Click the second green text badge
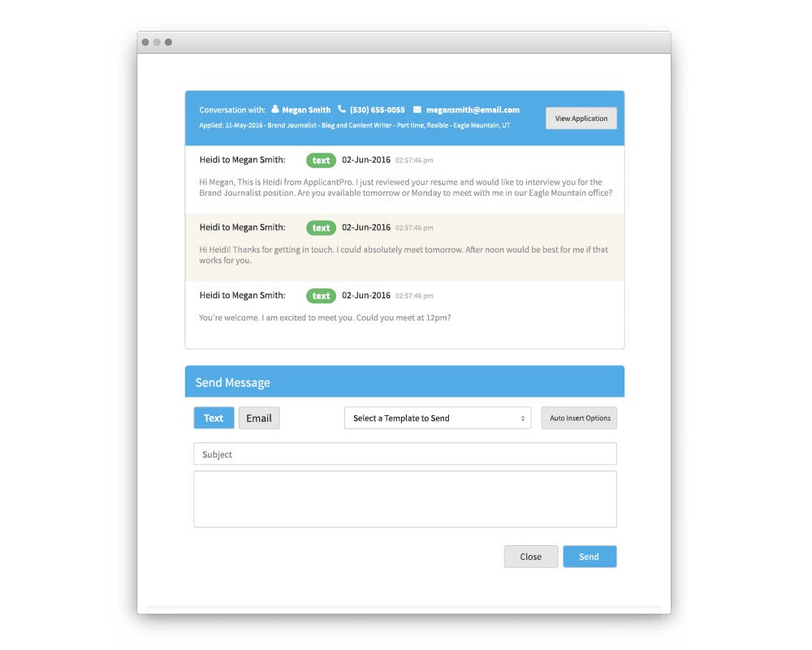 (x=321, y=227)
